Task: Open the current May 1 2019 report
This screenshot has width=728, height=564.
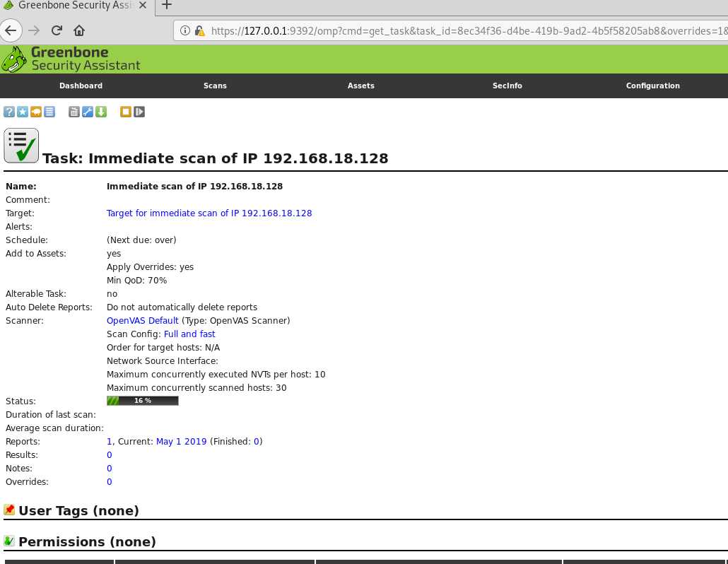Action: click(181, 442)
